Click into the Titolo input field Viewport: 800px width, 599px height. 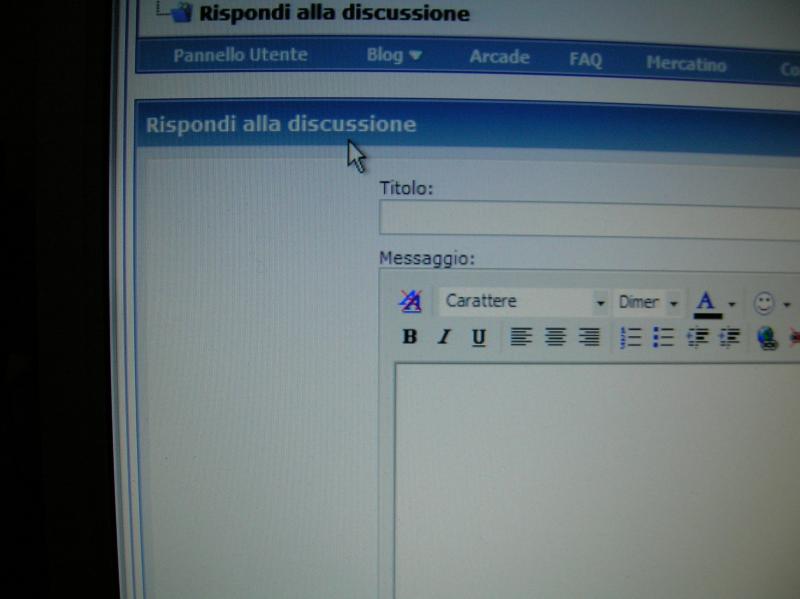pos(589,220)
